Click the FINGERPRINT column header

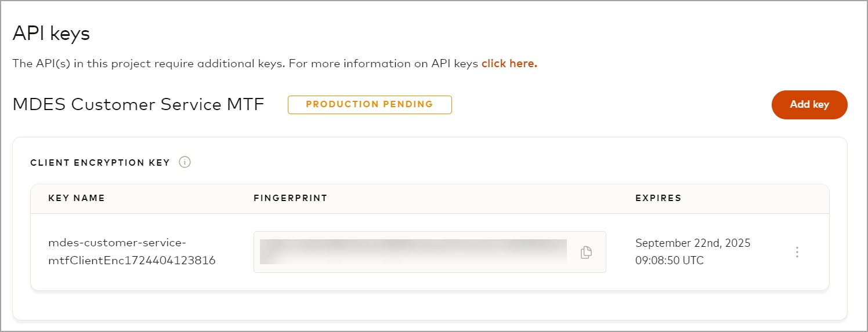click(290, 198)
